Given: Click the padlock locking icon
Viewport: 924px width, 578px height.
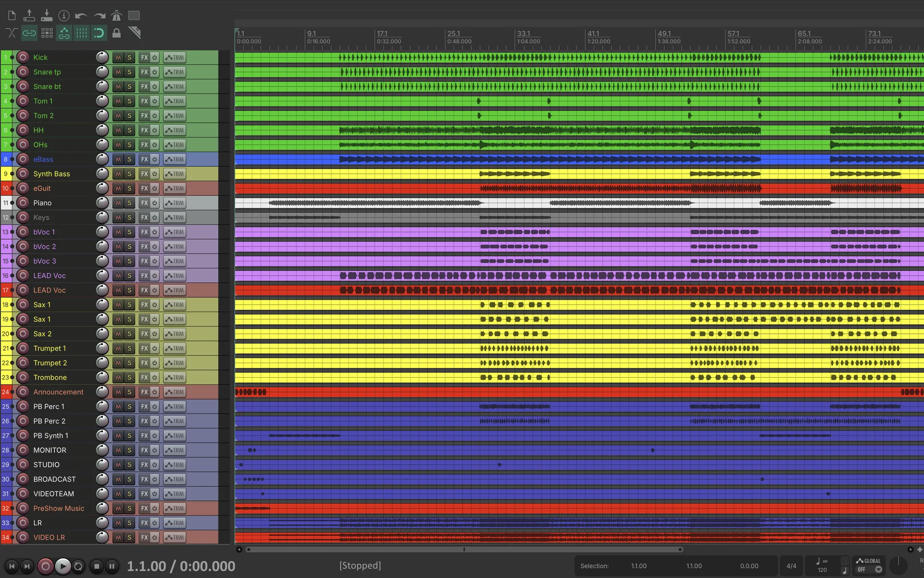Looking at the screenshot, I should 116,33.
